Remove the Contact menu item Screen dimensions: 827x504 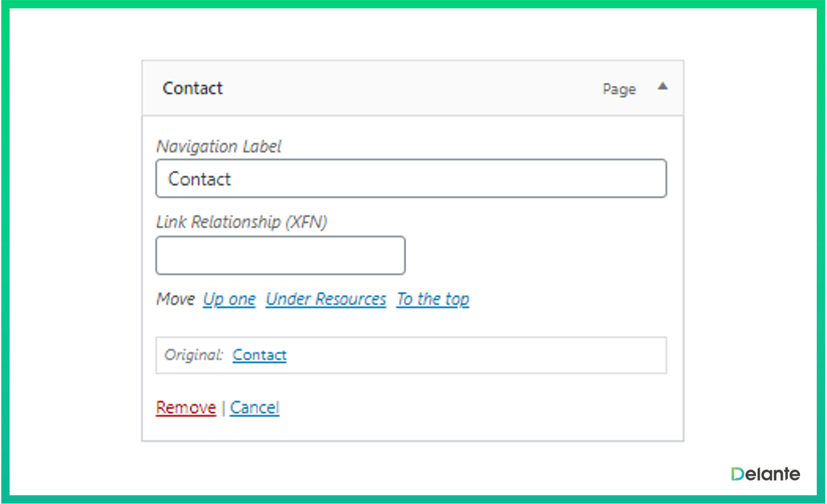pyautogui.click(x=185, y=407)
